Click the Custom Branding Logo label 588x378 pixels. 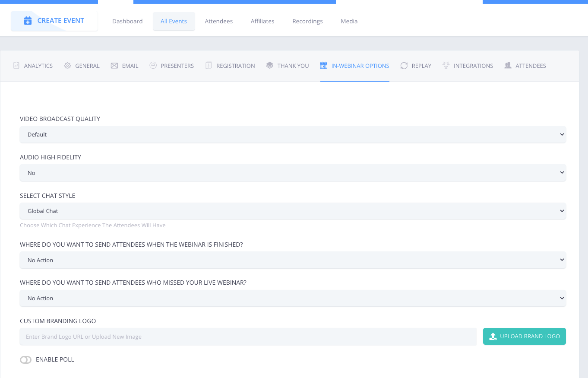[58, 321]
